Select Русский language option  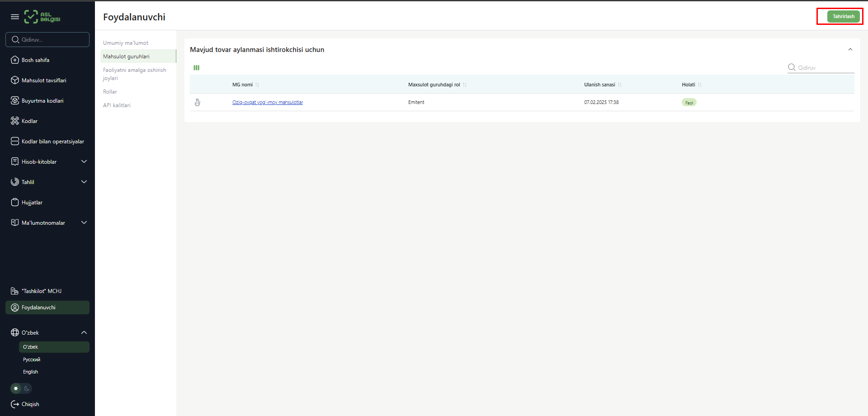tap(32, 359)
